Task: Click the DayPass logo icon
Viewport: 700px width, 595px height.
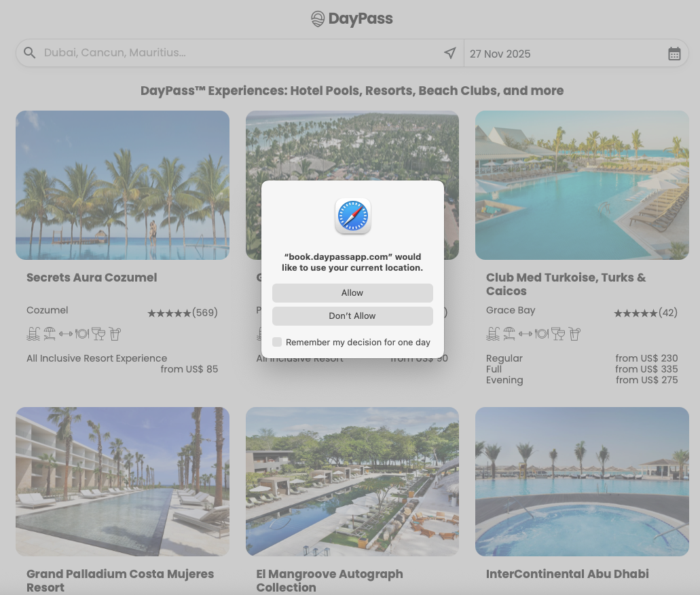Action: (x=318, y=19)
